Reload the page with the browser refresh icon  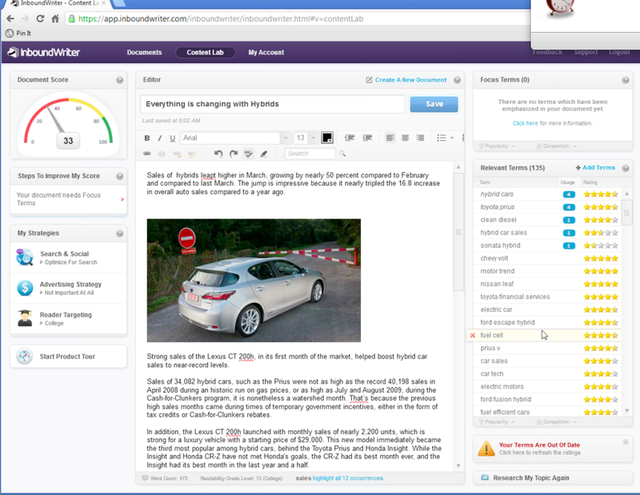(40, 19)
